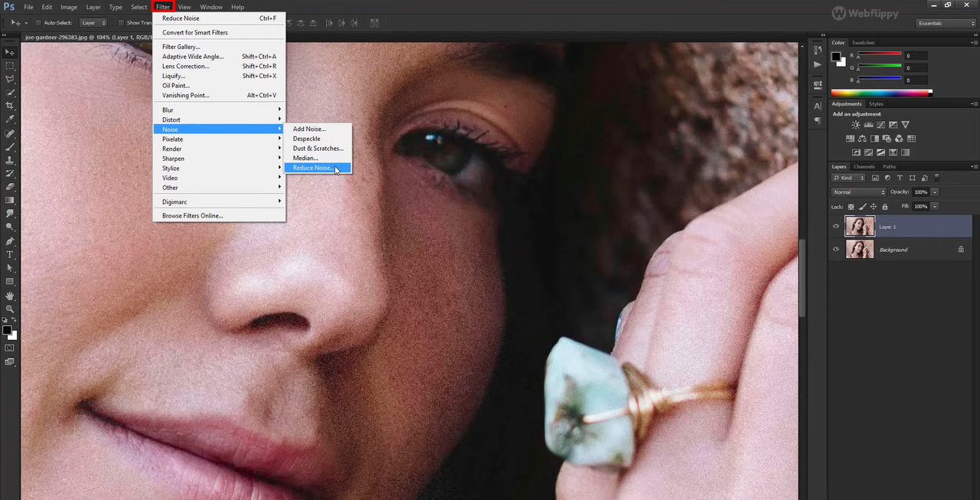
Task: Open the Fill dropdown arrow
Action: [935, 207]
